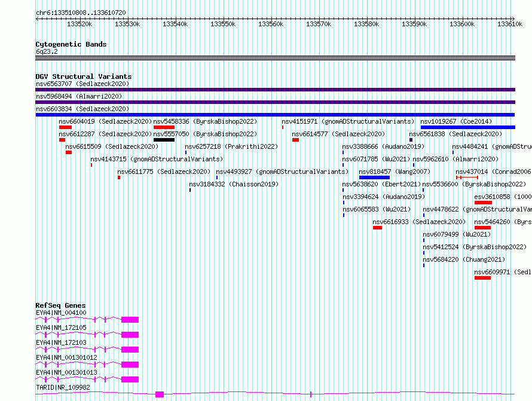The height and width of the screenshot is (401, 532).
Task: Select the nsv6612287 red variant bar
Action: pos(62,140)
